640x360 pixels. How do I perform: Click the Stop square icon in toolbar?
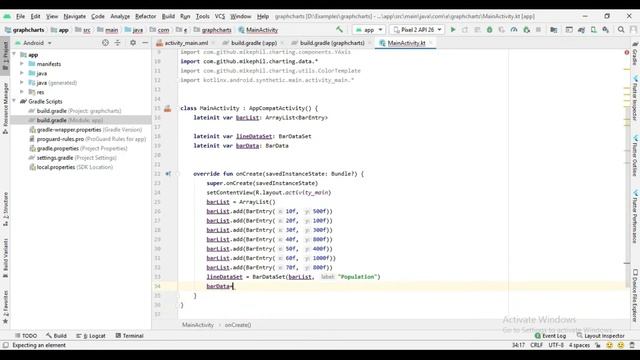tap(538, 30)
